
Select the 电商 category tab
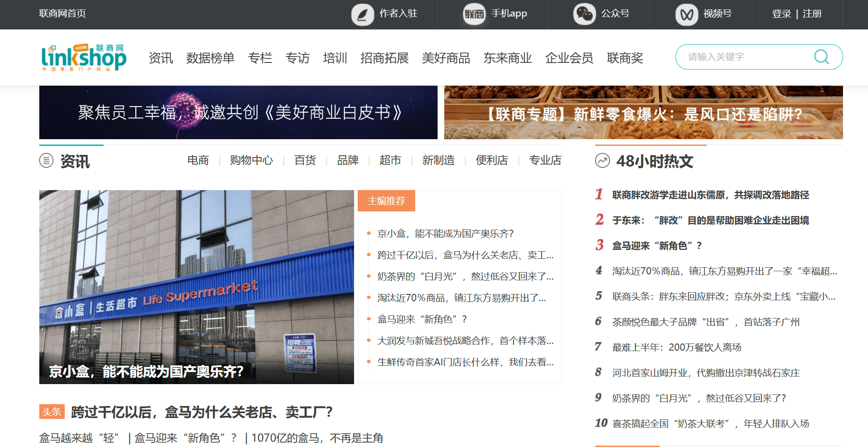click(x=198, y=160)
